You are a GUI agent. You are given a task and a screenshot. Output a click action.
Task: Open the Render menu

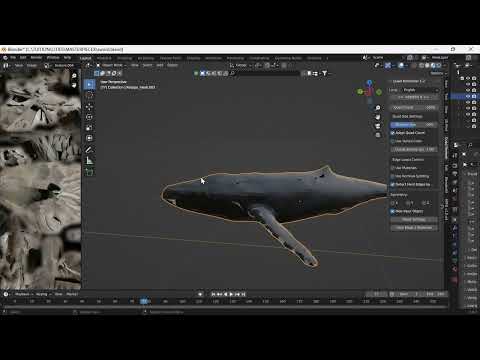point(36,58)
